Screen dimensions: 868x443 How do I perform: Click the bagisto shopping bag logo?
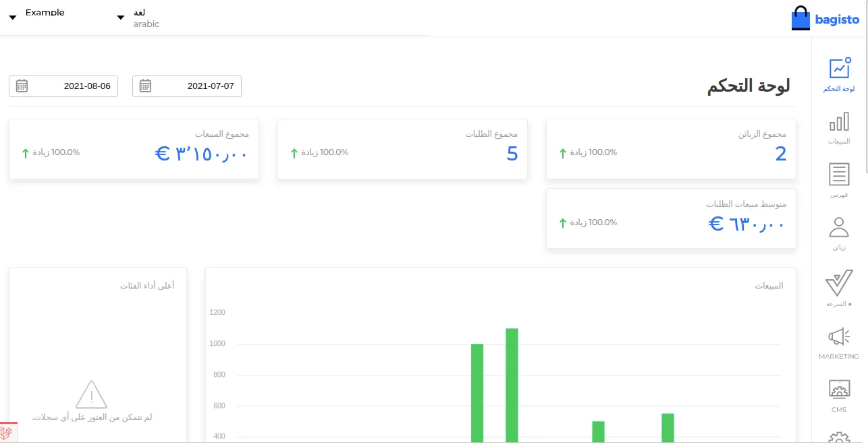coord(801,19)
